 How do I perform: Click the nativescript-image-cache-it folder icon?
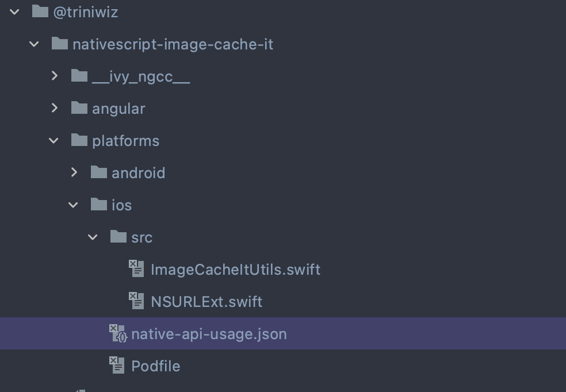pos(60,44)
